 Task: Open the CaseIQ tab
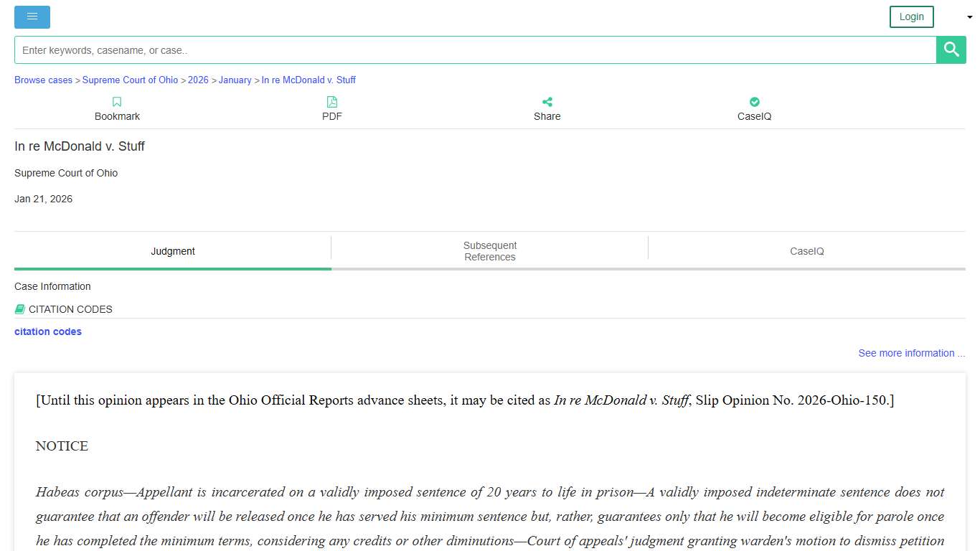pyautogui.click(x=806, y=251)
